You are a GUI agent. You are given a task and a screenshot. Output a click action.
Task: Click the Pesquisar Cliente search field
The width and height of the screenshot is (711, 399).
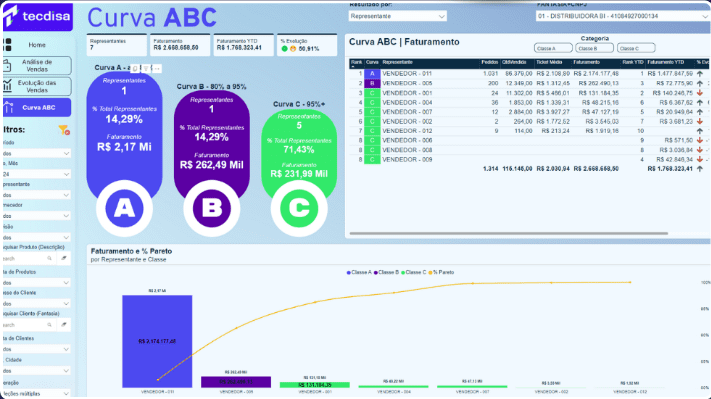pyautogui.click(x=28, y=325)
